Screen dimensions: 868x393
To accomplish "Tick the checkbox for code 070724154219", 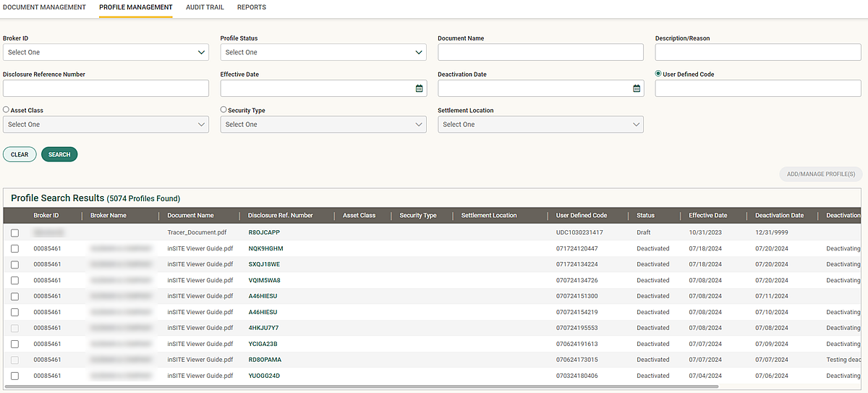I will [x=14, y=313].
